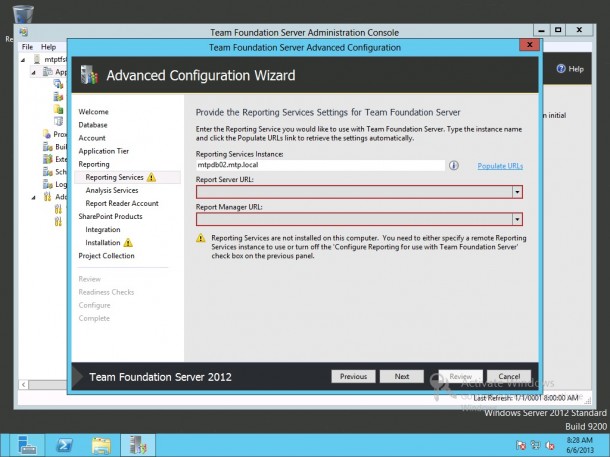This screenshot has height=457, width=610.
Task: Open the Report Server URL dropdown
Action: click(517, 192)
